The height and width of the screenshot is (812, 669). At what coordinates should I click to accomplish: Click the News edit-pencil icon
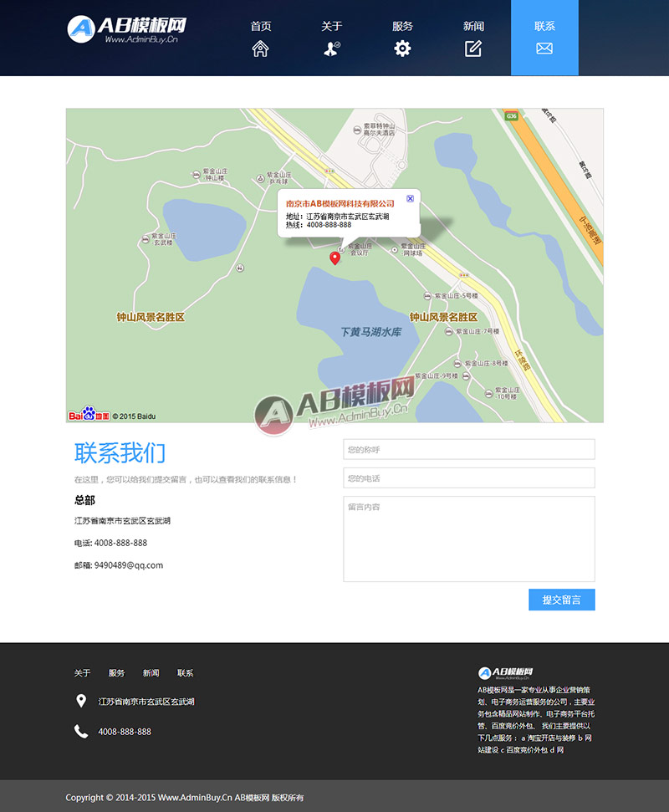(473, 49)
